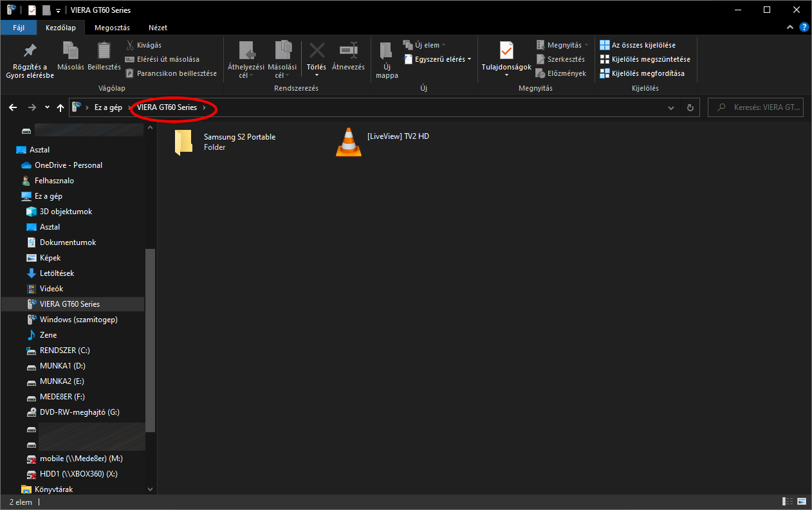Viewport: 812px width, 510px height.
Task: Switch to large icons view in status bar
Action: (x=801, y=502)
